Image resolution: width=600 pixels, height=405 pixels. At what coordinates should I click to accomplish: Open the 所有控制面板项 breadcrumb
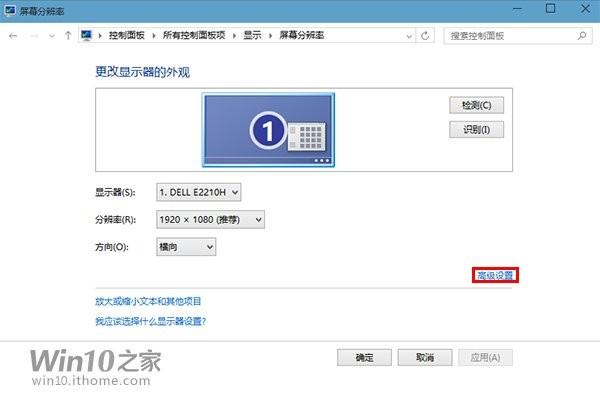click(194, 35)
